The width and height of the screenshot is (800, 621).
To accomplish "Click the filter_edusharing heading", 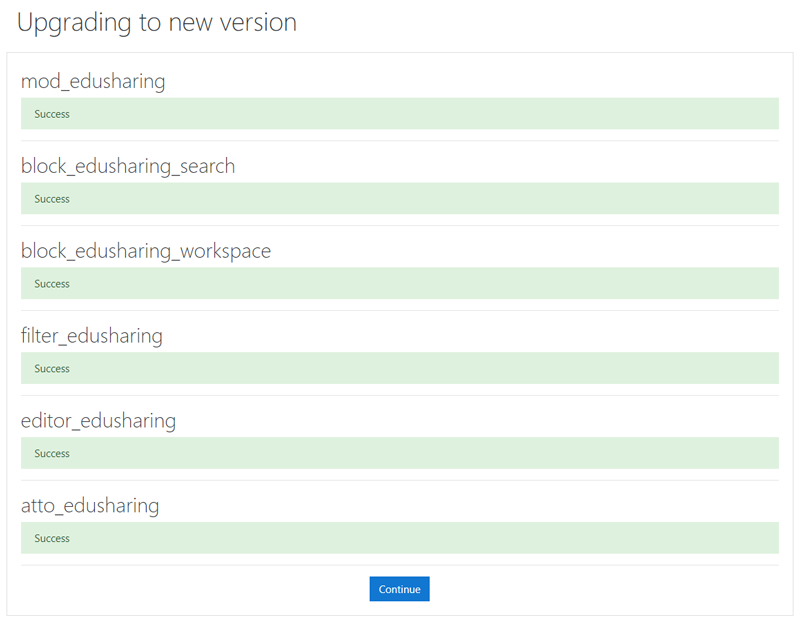I will [x=92, y=336].
